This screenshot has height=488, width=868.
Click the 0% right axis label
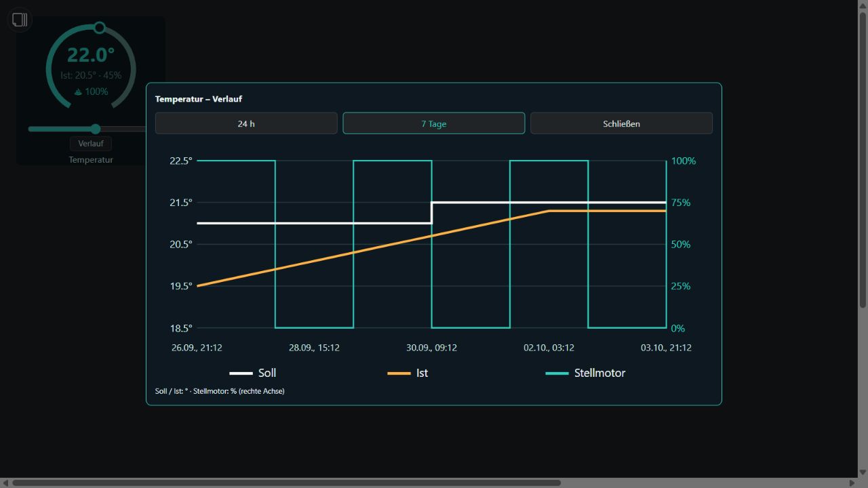point(678,328)
